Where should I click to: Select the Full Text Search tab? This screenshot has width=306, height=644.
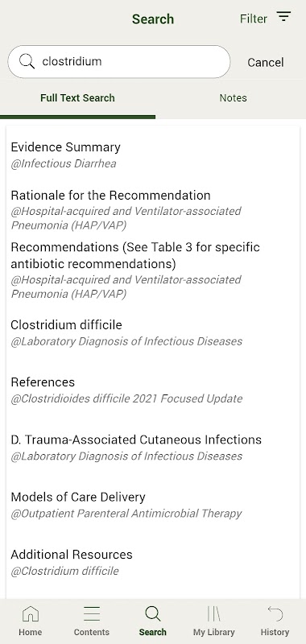pyautogui.click(x=77, y=97)
